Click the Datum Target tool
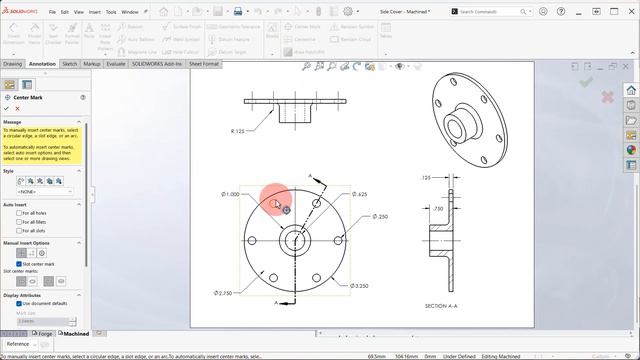The height and width of the screenshot is (360, 640). tap(227, 52)
